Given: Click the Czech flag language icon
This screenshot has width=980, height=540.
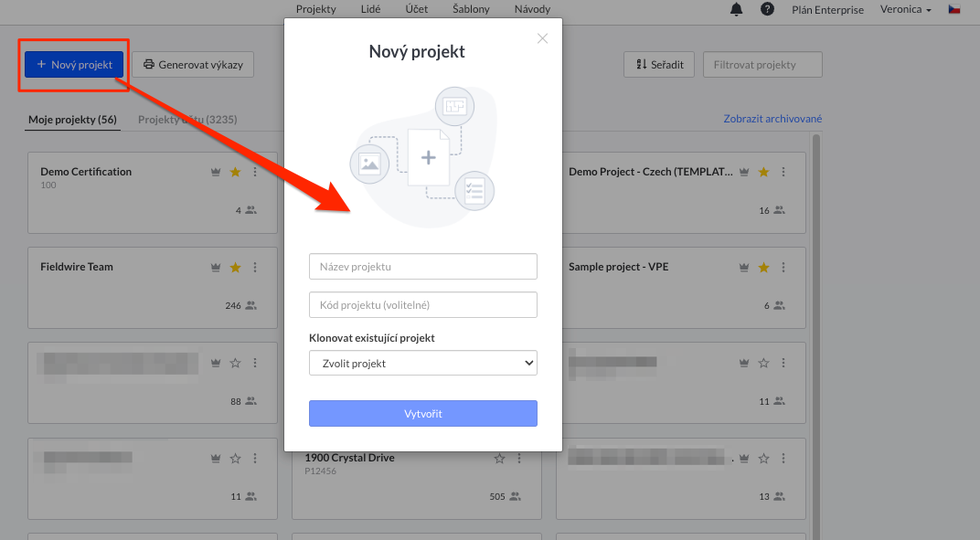Looking at the screenshot, I should (x=954, y=9).
